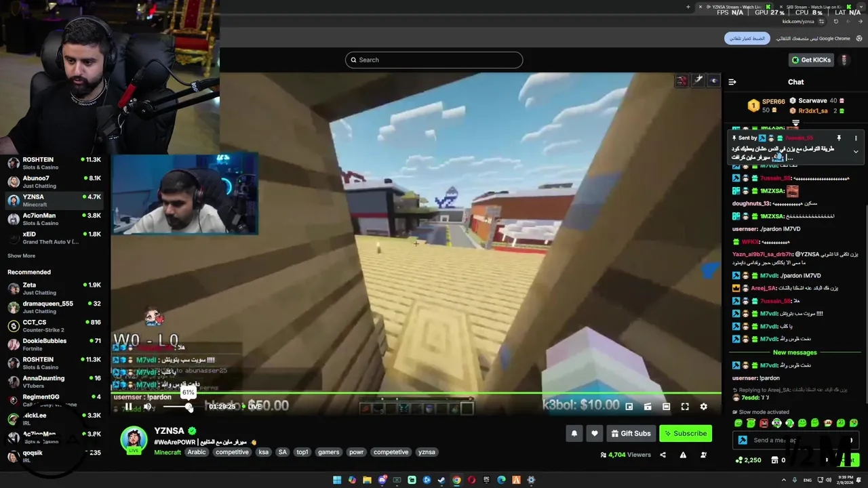Open moderators list icon beside report
Image resolution: width=868 pixels, height=488 pixels.
point(703,455)
